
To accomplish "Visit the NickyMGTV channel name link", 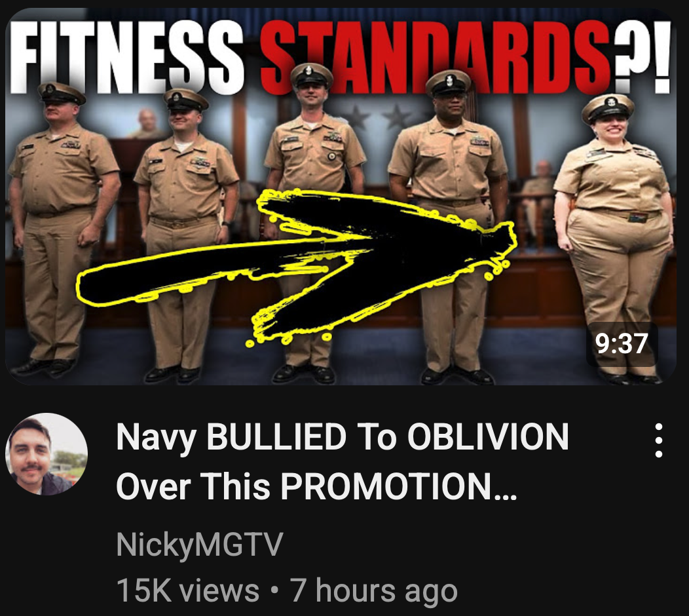I will [x=200, y=545].
